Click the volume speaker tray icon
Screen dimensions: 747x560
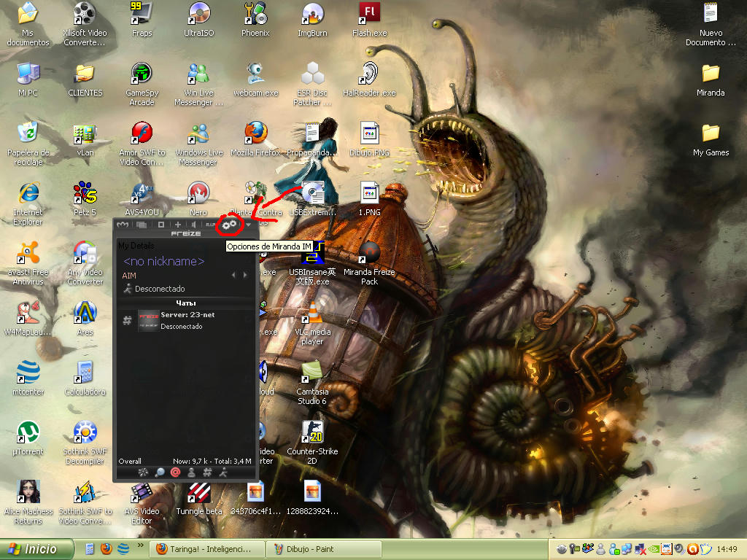pos(680,549)
